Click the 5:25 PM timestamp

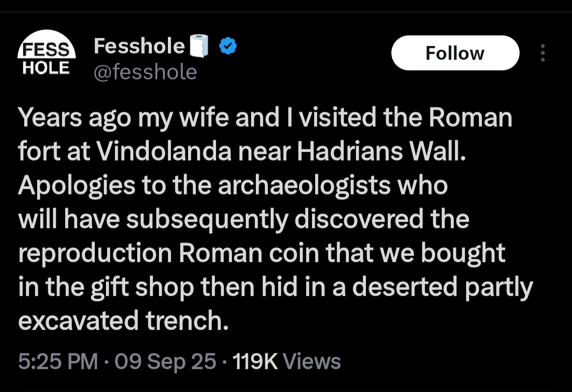point(58,361)
